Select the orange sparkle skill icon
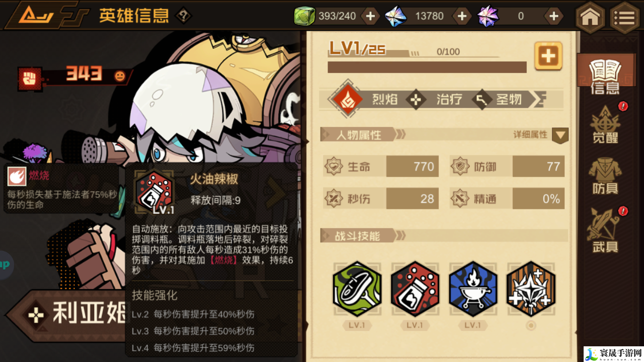Screen dimensions: 644x362 tap(531, 289)
